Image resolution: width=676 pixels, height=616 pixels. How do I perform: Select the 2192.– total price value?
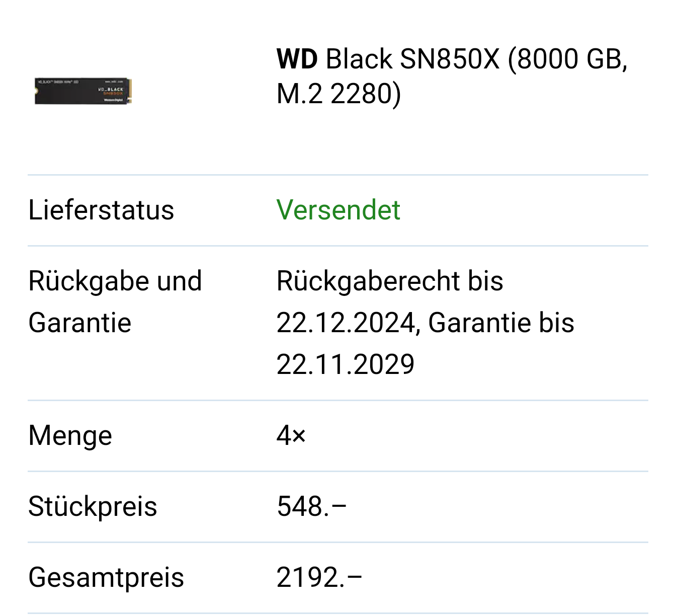(319, 577)
